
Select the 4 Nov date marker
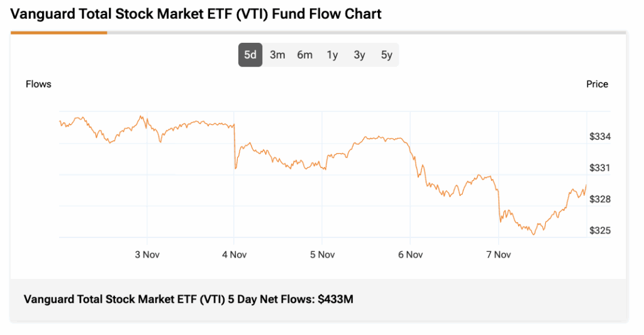234,254
